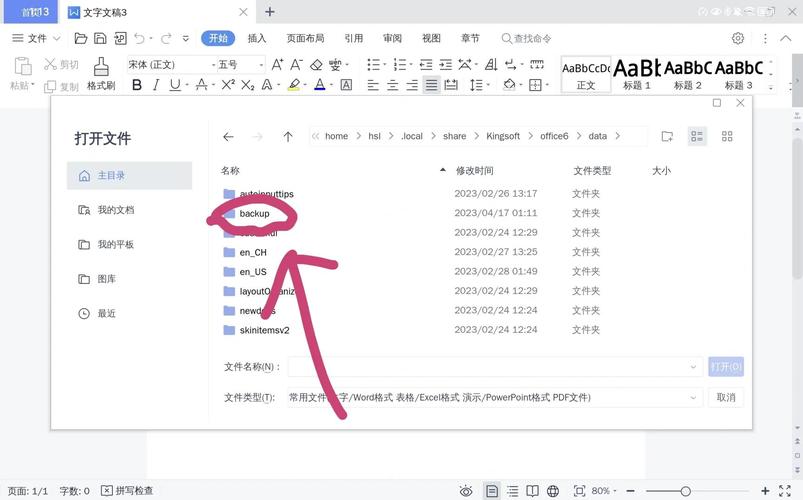Go back in open file dialog
Viewport: 803px width, 500px height.
pyautogui.click(x=228, y=137)
